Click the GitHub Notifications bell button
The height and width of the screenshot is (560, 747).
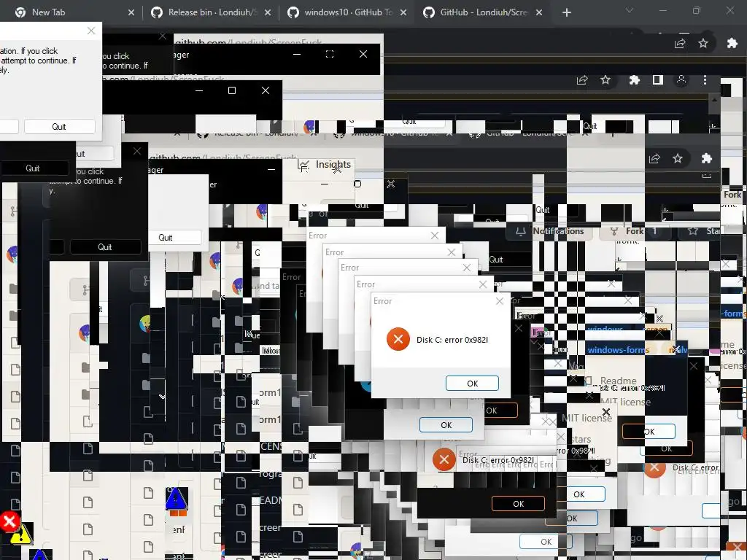[550, 231]
